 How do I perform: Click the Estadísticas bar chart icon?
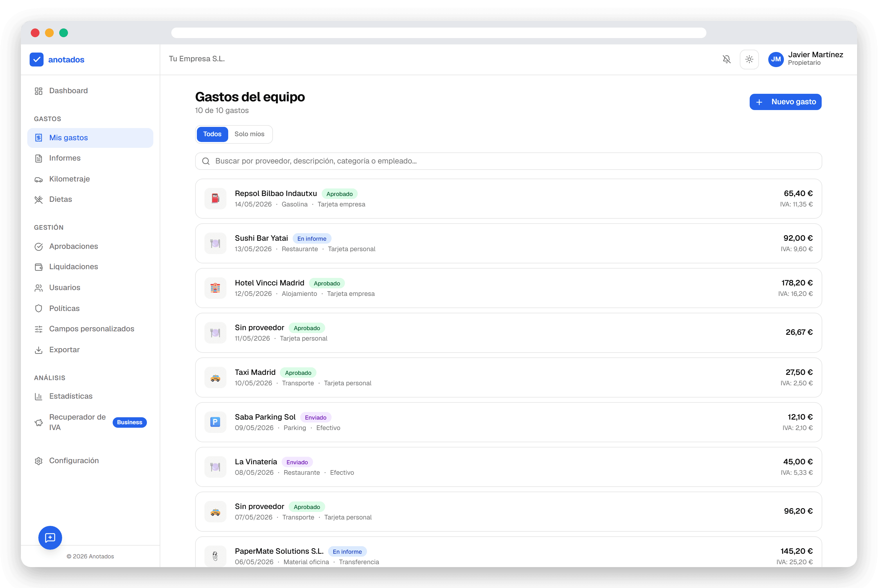(39, 396)
